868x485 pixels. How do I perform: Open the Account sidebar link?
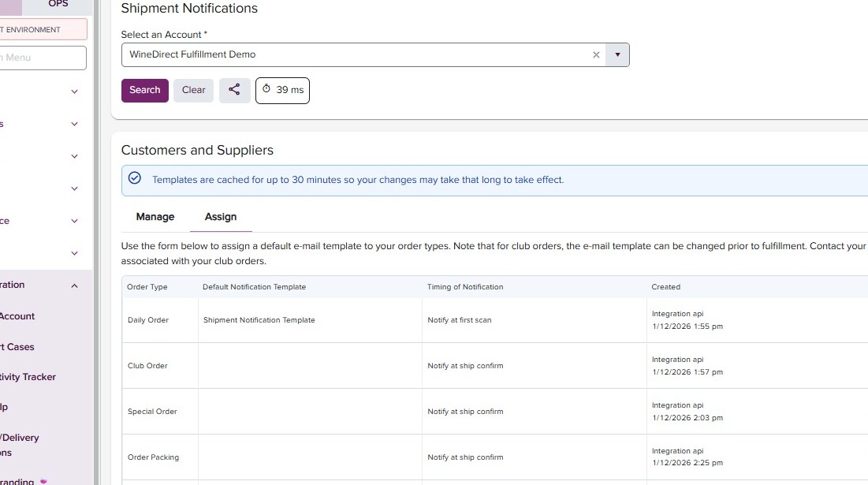click(x=17, y=316)
